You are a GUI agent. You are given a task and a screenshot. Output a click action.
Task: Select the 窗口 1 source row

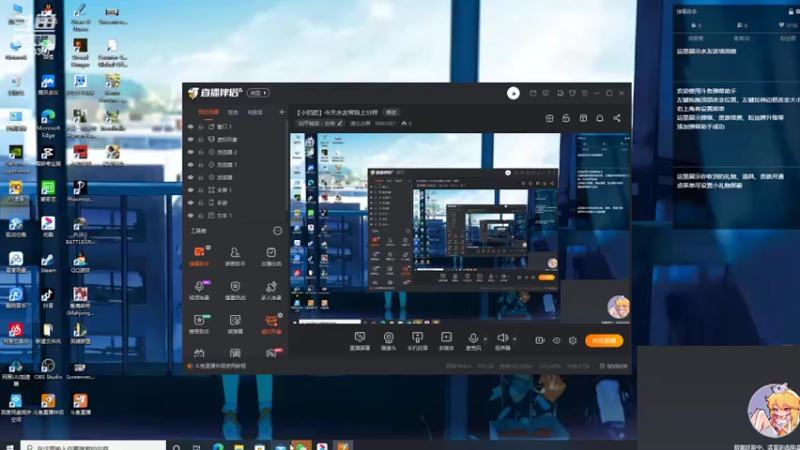click(236, 127)
